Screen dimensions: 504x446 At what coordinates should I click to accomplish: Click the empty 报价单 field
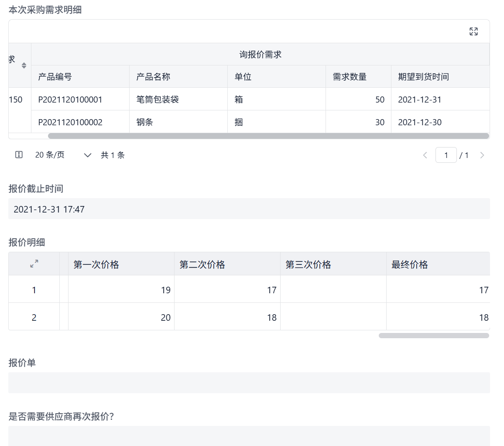point(249,383)
